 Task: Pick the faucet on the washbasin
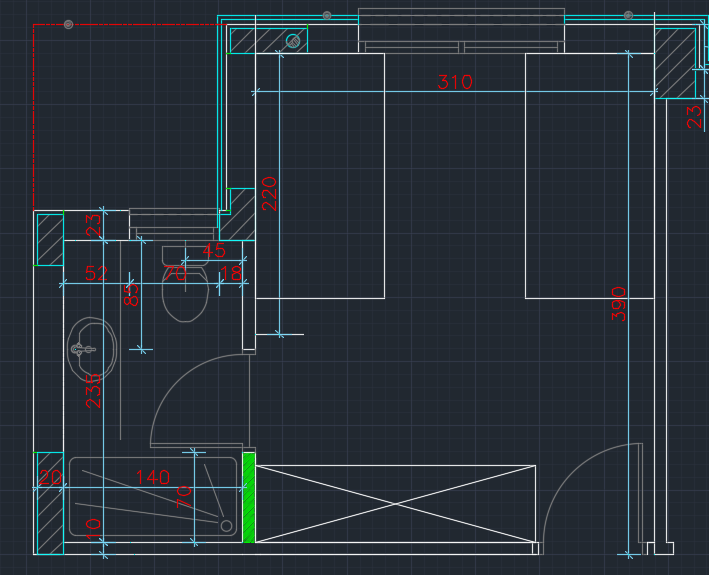tap(83, 349)
